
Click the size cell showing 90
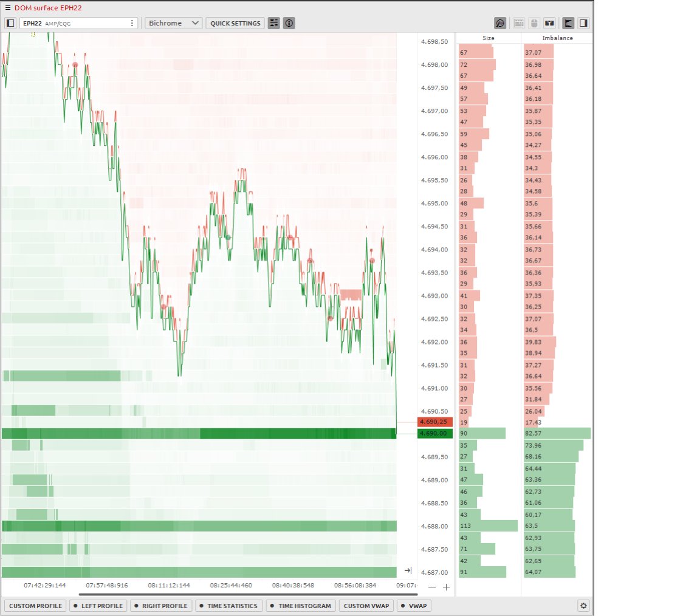point(482,433)
